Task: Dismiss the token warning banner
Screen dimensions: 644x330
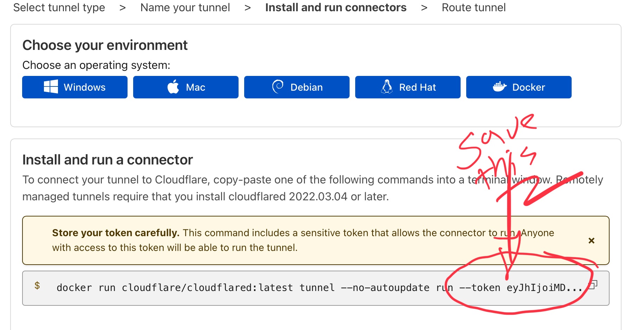Action: [591, 241]
